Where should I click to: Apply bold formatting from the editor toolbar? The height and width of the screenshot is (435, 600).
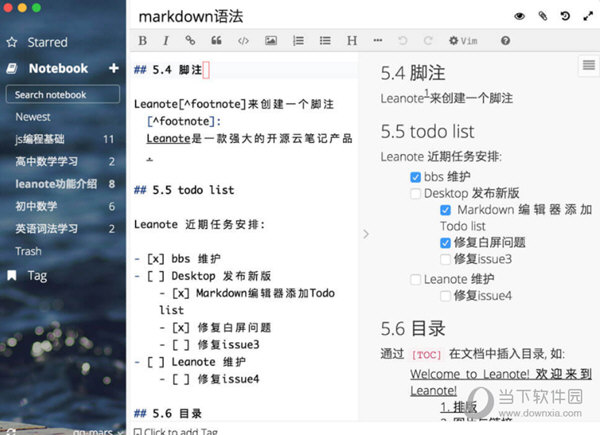pyautogui.click(x=143, y=41)
